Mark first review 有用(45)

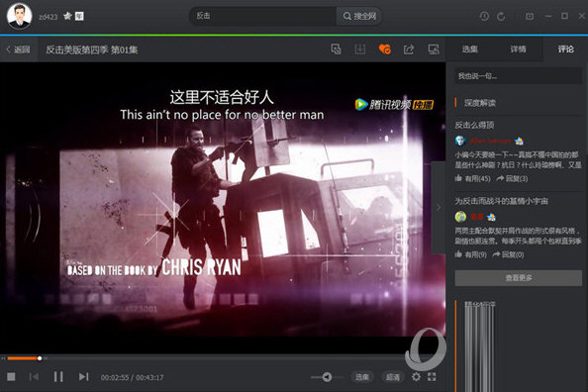click(473, 178)
